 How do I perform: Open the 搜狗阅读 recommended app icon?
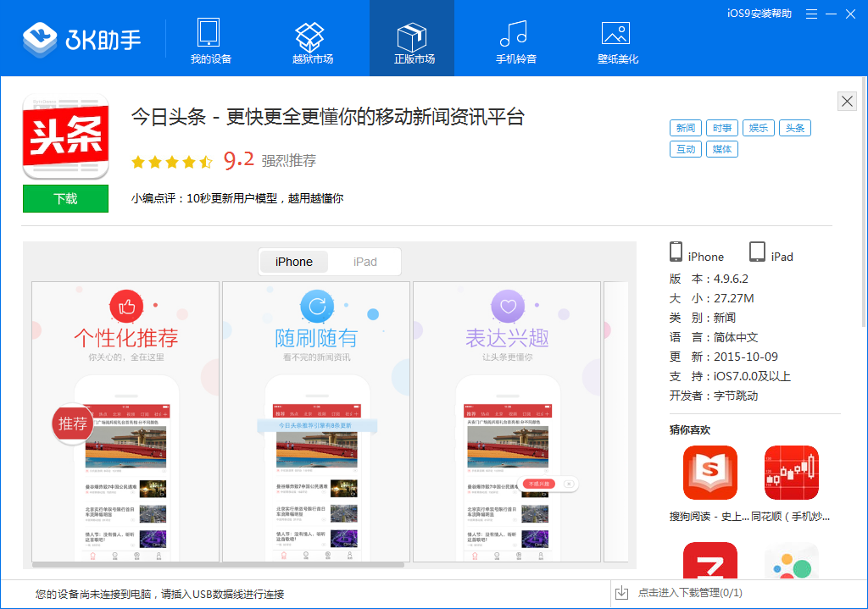(710, 473)
